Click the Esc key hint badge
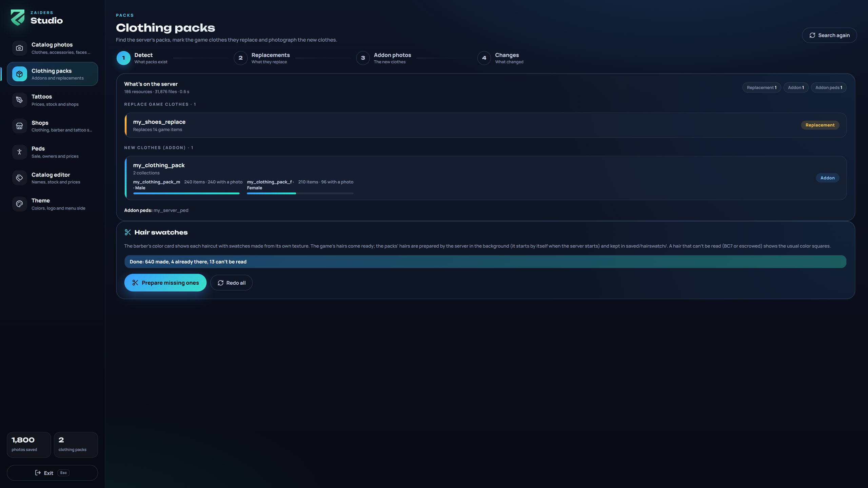 pos(63,473)
